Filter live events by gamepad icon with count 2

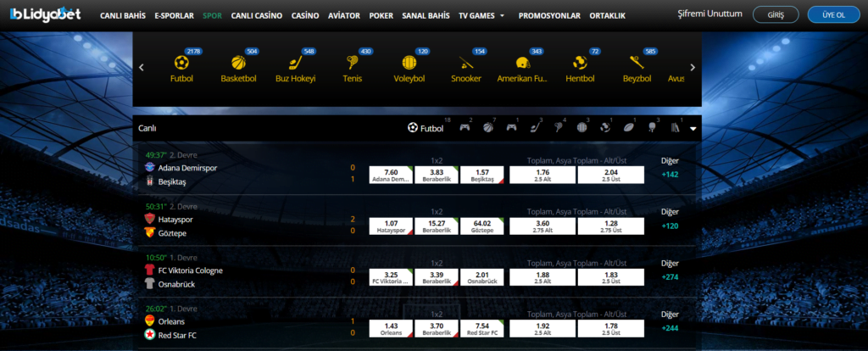[x=465, y=127]
